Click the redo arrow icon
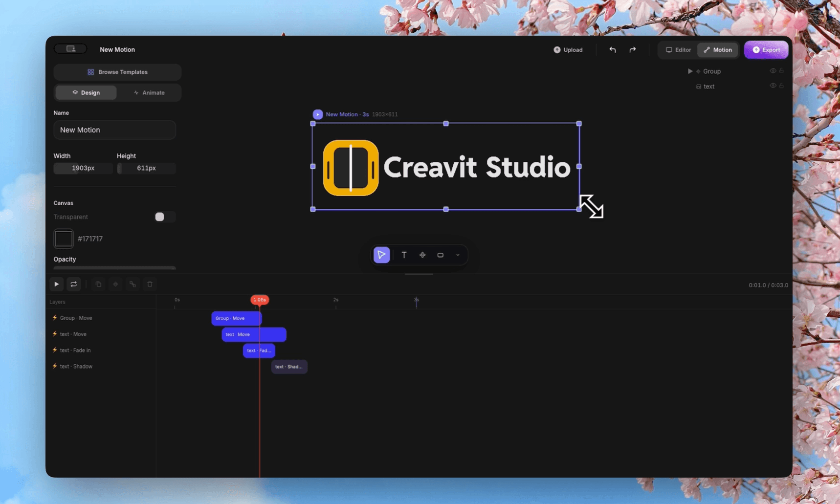Screen dimensions: 840x504 point(633,50)
